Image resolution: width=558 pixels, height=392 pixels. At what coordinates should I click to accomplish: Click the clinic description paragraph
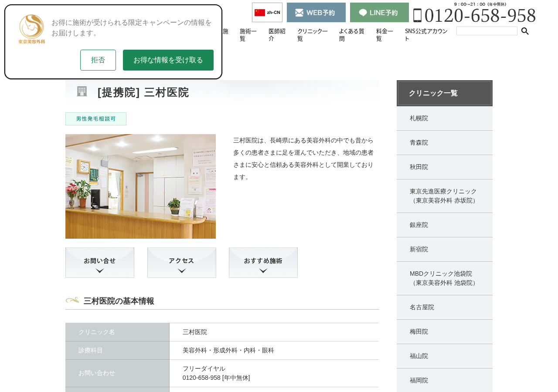pos(304,159)
